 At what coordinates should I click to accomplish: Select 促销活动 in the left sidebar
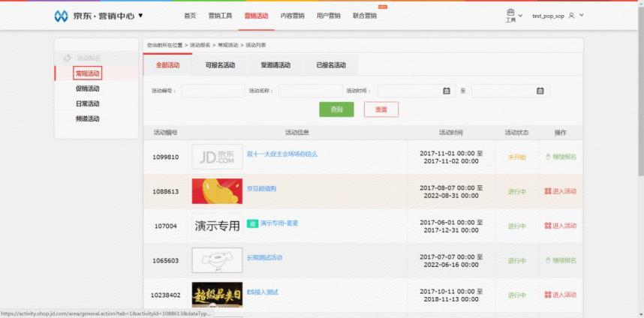[x=87, y=88]
